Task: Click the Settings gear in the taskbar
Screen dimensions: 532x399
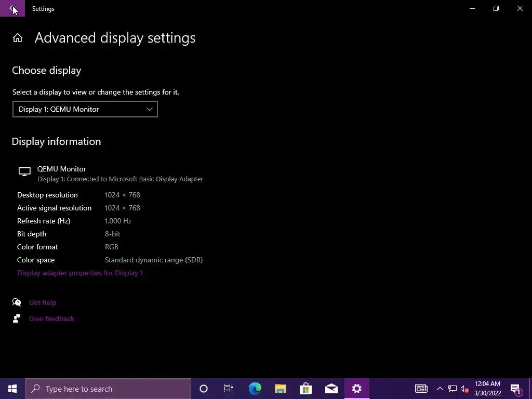Action: (x=356, y=389)
